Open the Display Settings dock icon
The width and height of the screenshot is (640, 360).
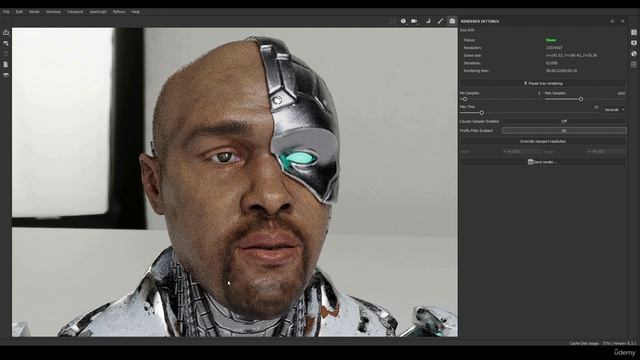pyautogui.click(x=634, y=43)
